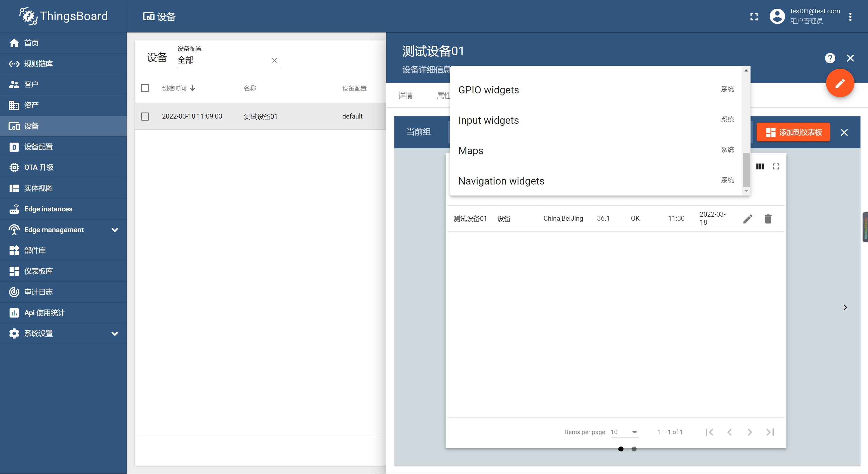
Task: Check the 测试设备01 row checkbox
Action: pyautogui.click(x=145, y=117)
